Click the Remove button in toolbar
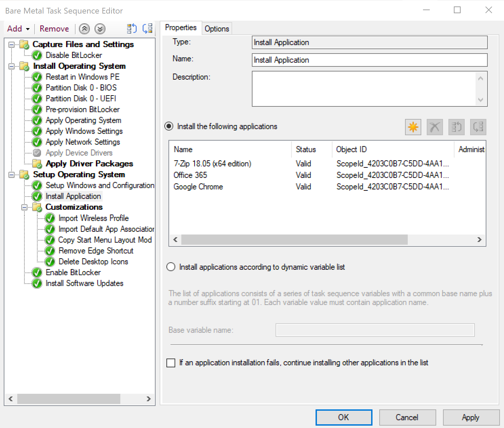The width and height of the screenshot is (504, 428). point(54,29)
